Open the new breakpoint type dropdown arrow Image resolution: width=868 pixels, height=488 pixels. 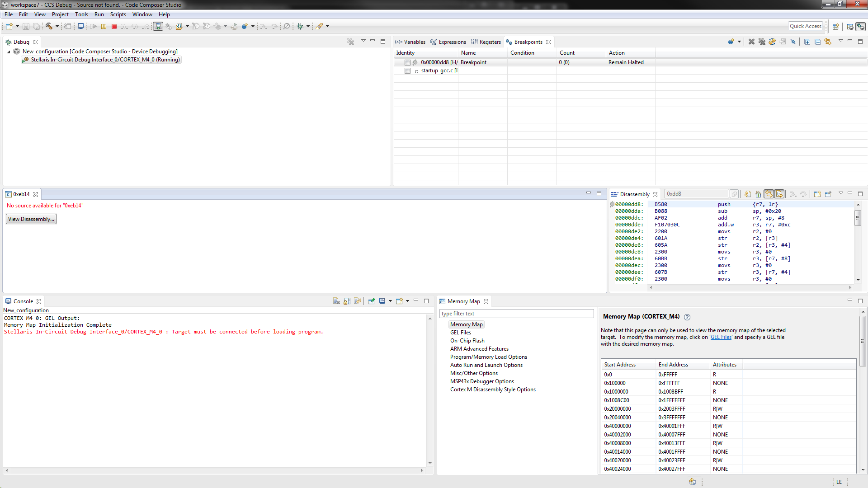(x=739, y=42)
